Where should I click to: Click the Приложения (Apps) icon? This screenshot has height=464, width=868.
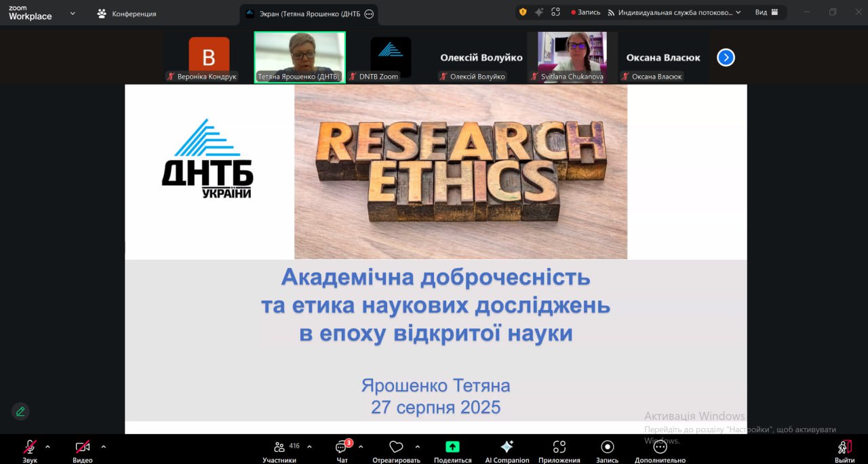[x=558, y=448]
